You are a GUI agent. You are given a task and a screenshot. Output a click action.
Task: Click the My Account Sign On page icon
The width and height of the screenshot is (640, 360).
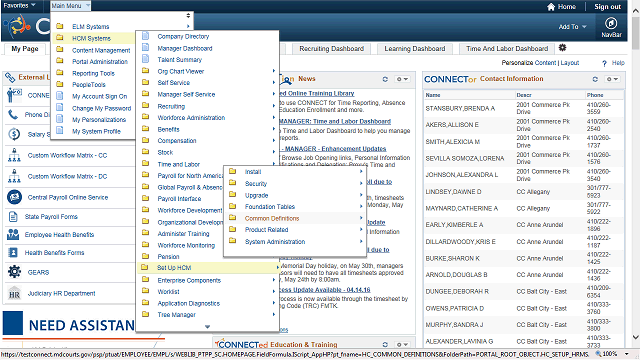(x=60, y=96)
